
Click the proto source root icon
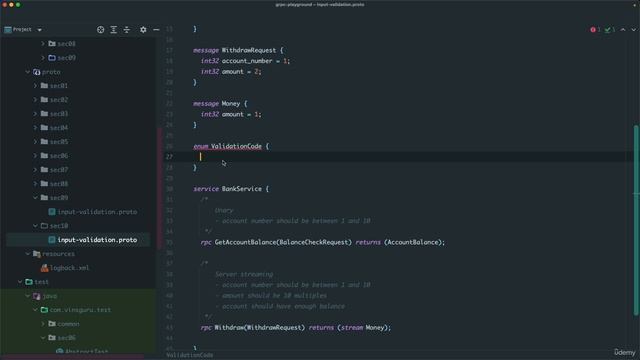click(x=36, y=72)
